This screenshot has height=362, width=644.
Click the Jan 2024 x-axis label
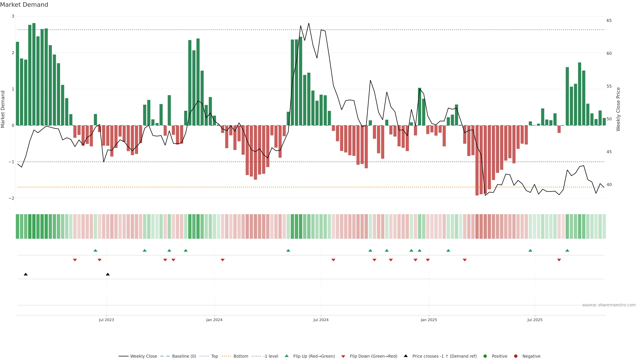click(214, 320)
